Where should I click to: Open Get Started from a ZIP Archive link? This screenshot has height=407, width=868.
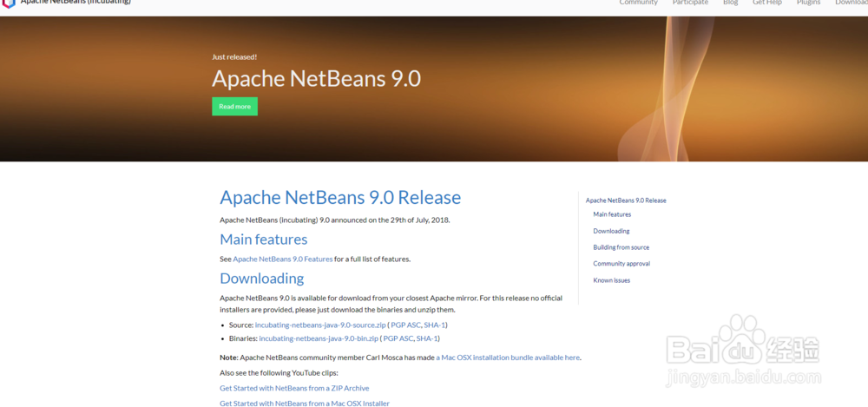pos(294,388)
